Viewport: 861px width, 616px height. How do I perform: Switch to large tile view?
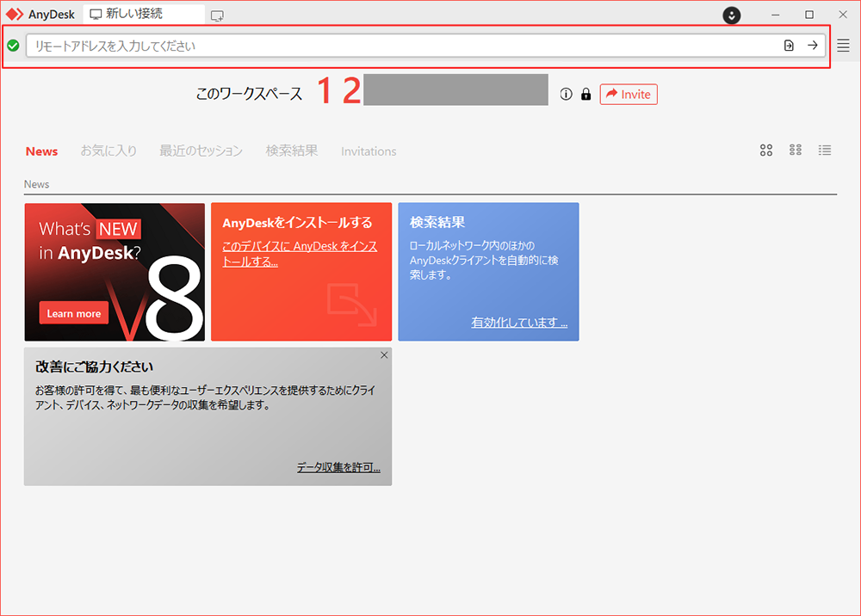click(766, 151)
